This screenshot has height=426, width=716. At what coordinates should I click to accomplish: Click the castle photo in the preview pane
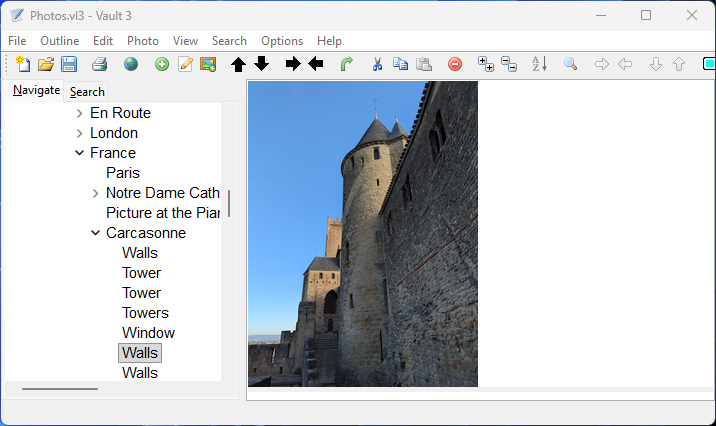[362, 233]
